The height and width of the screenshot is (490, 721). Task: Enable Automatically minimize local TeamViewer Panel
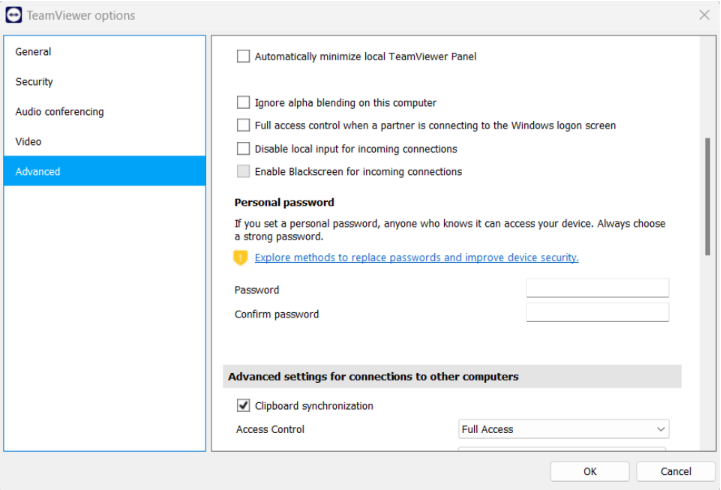243,57
